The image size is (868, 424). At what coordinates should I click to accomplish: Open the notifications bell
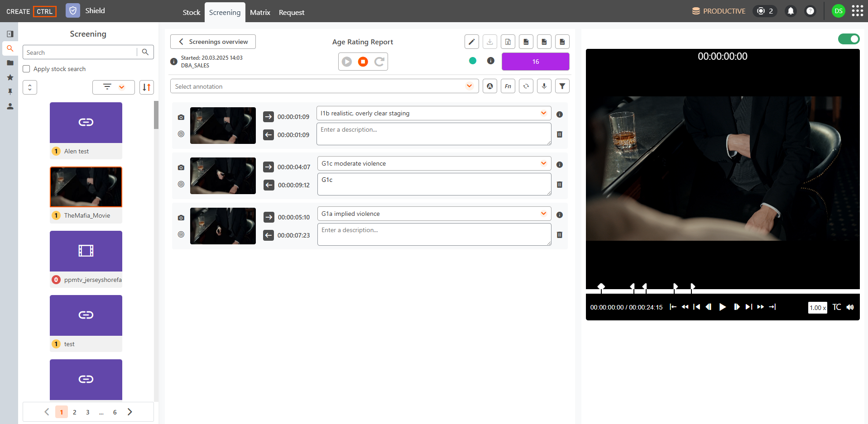[791, 11]
